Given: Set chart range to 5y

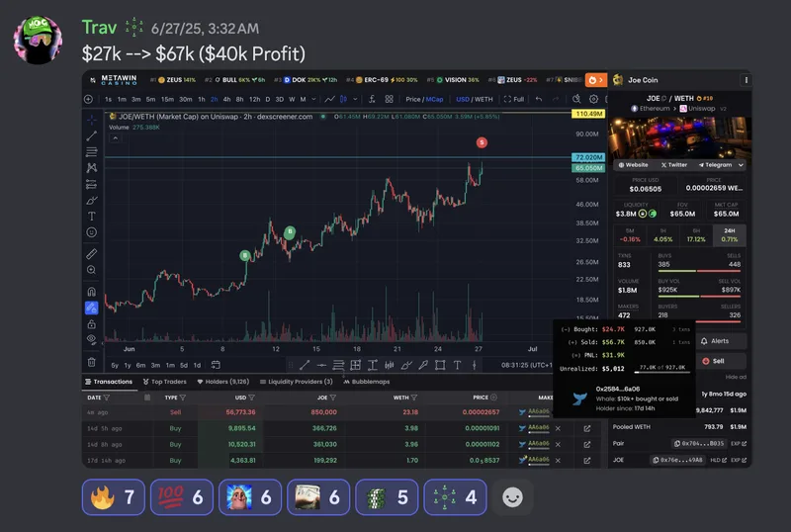Looking at the screenshot, I should [115, 365].
